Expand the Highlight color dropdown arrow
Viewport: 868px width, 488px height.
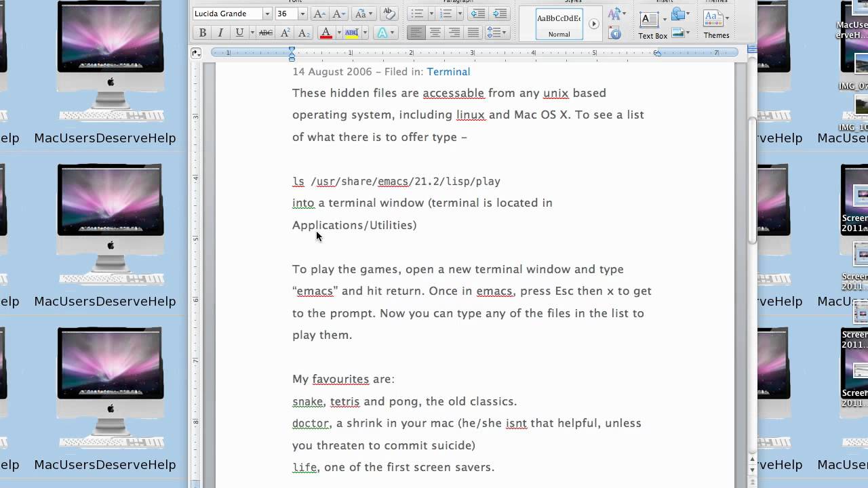(365, 33)
